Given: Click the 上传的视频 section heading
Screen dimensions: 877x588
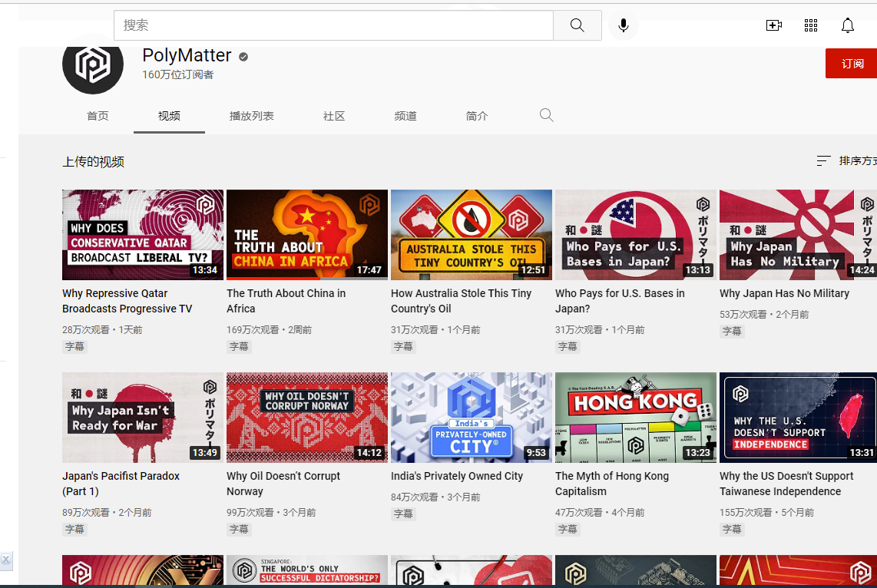Looking at the screenshot, I should point(93,162).
